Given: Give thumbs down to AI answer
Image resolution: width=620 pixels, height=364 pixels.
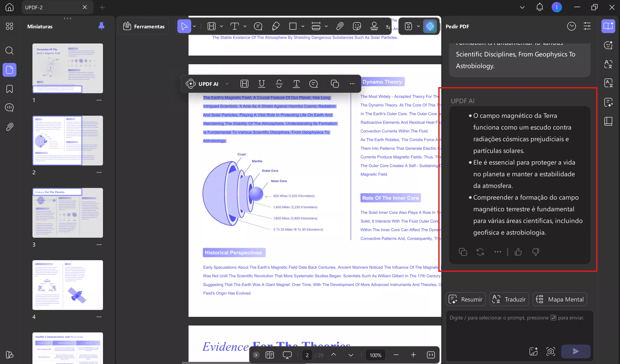Looking at the screenshot, I should [x=536, y=252].
